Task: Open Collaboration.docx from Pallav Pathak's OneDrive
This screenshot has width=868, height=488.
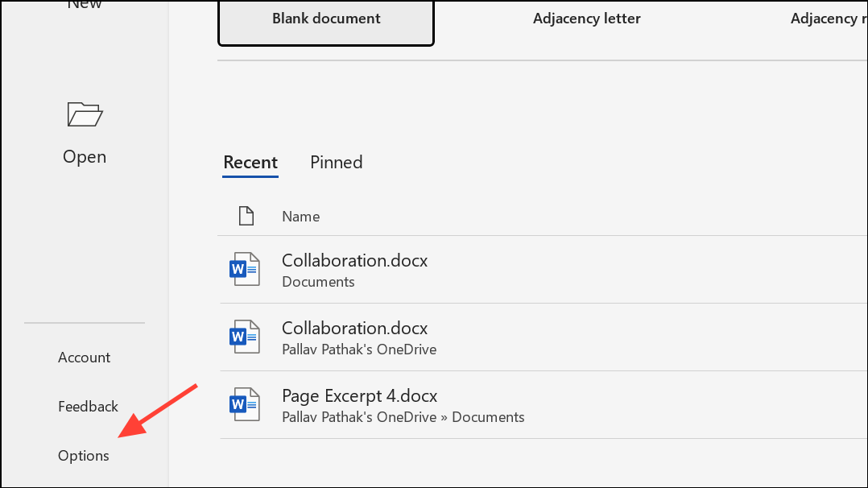Action: pos(543,337)
